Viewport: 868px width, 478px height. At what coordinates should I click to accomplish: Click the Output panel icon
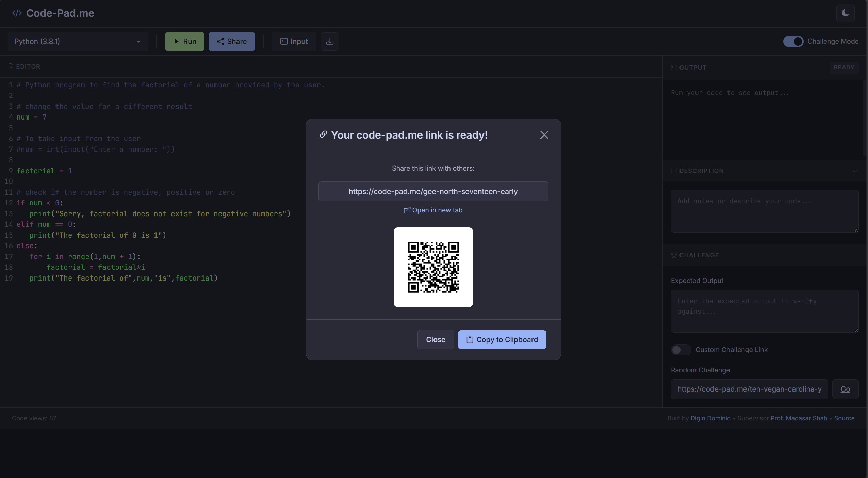674,67
